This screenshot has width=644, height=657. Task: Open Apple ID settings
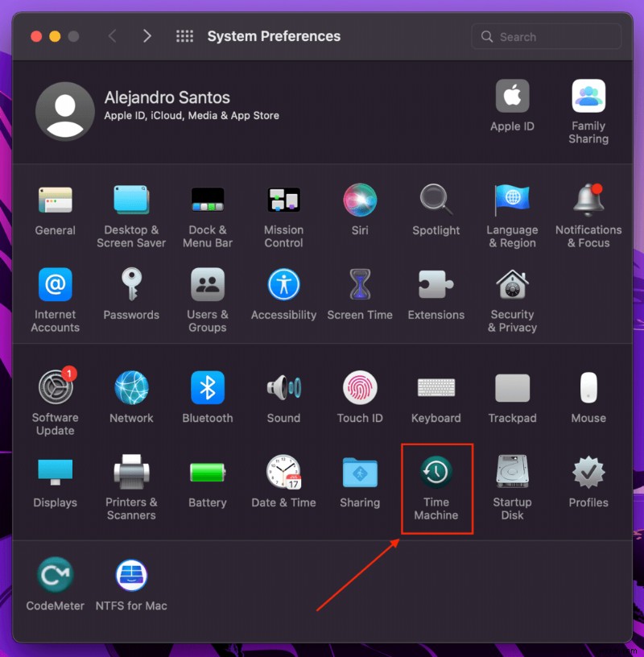click(x=512, y=97)
